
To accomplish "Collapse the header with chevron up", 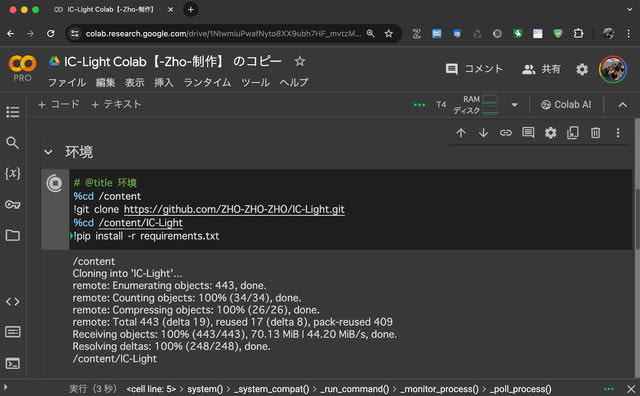I will click(622, 105).
